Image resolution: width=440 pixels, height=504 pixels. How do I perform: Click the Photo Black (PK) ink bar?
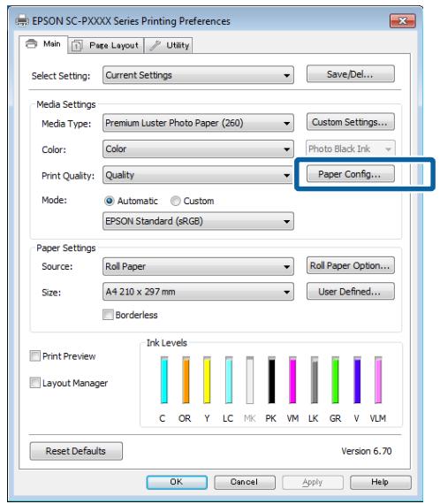tap(272, 379)
